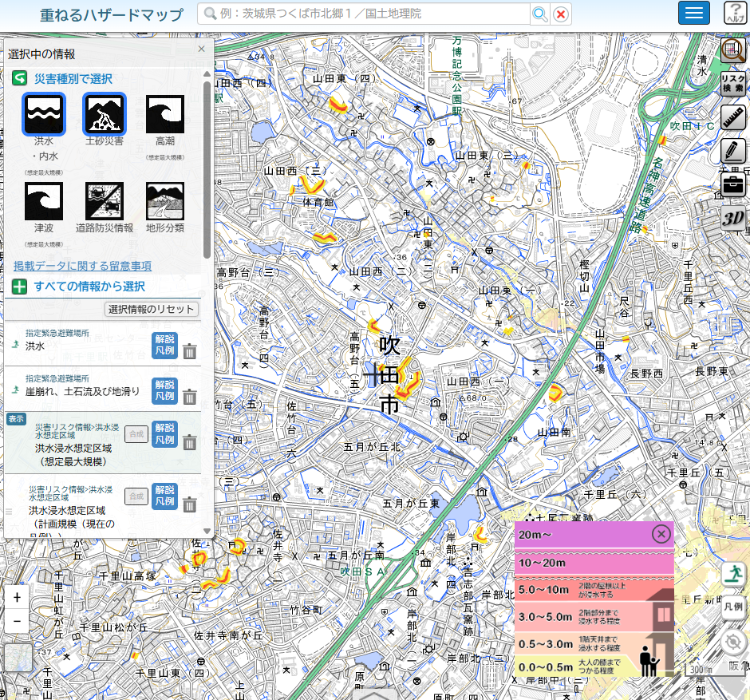Viewport: 750px width, 700px height.
Task: Open the ヘルプ help menu
Action: coord(735,13)
